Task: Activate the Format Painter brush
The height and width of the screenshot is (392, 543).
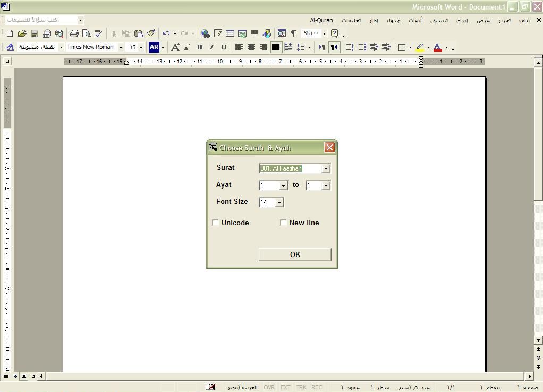Action: (151, 33)
